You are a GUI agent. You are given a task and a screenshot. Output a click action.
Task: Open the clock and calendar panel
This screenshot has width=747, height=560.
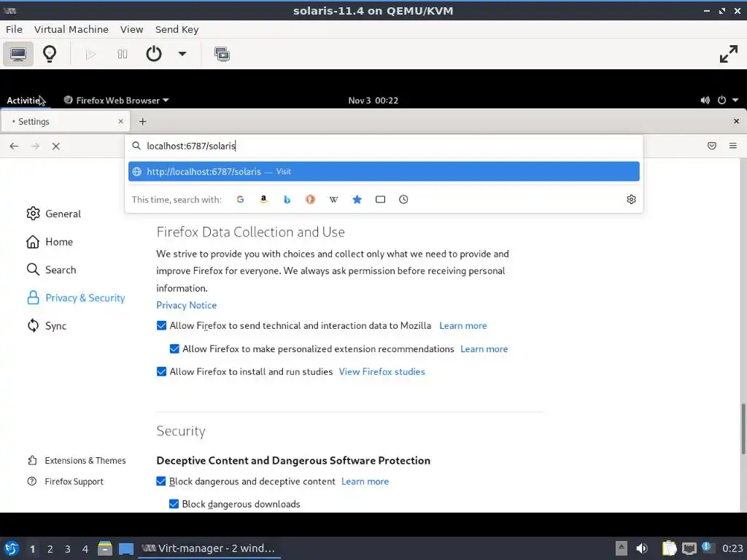373,101
